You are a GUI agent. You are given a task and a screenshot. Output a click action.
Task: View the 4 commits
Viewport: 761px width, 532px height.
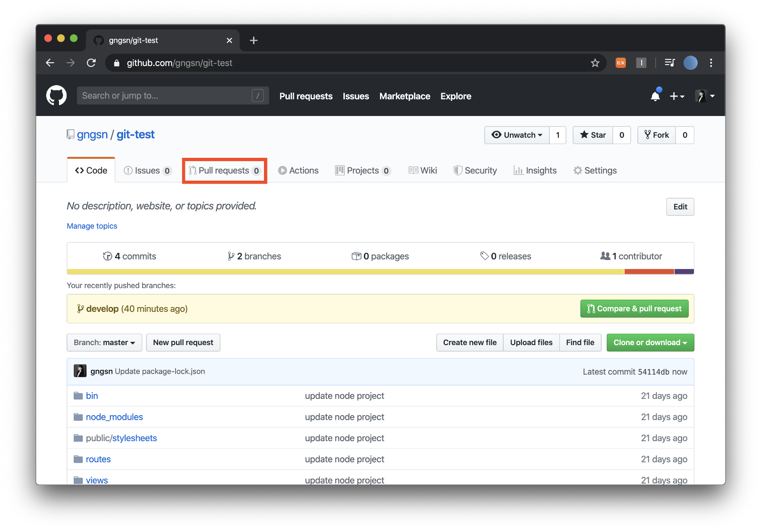[x=129, y=256]
